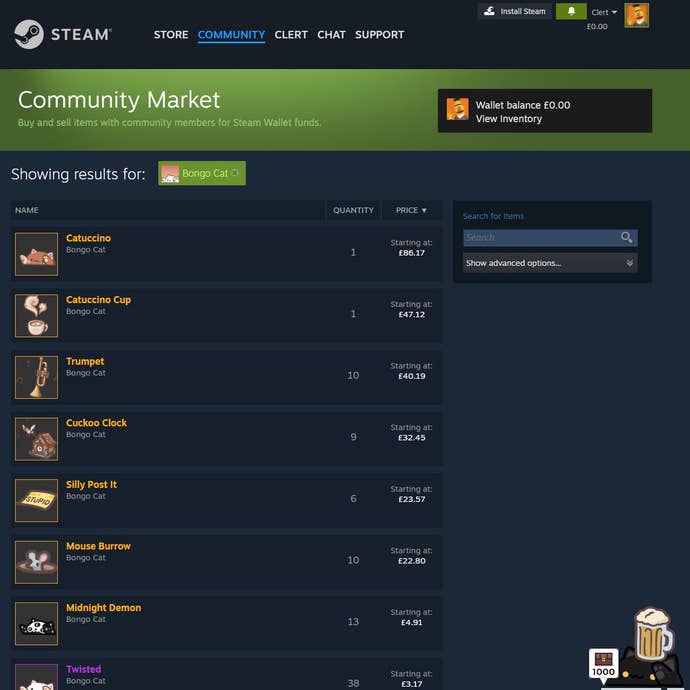Open the Clert account dropdown
The height and width of the screenshot is (690, 690).
pos(604,12)
